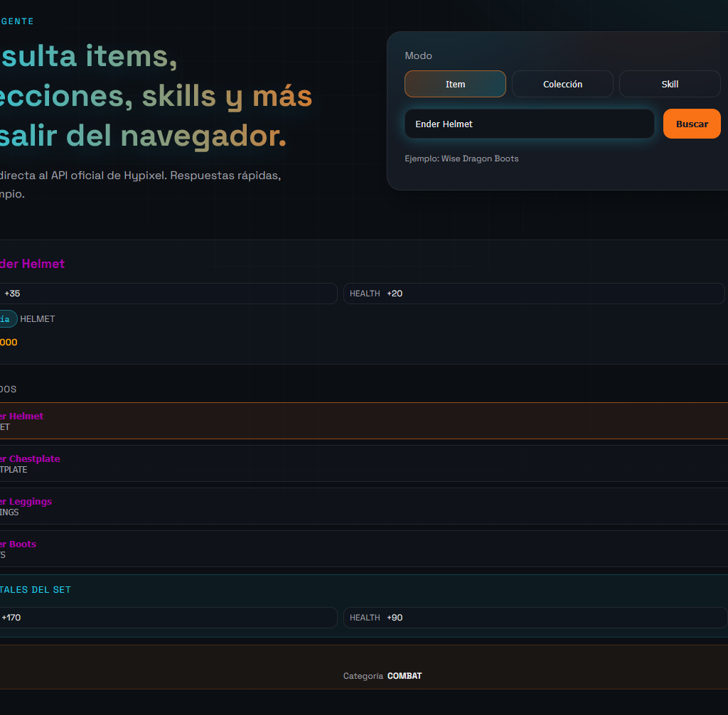Click the set total HEALTH +90 box
Screen dimensions: 728x715
pyautogui.click(x=535, y=618)
